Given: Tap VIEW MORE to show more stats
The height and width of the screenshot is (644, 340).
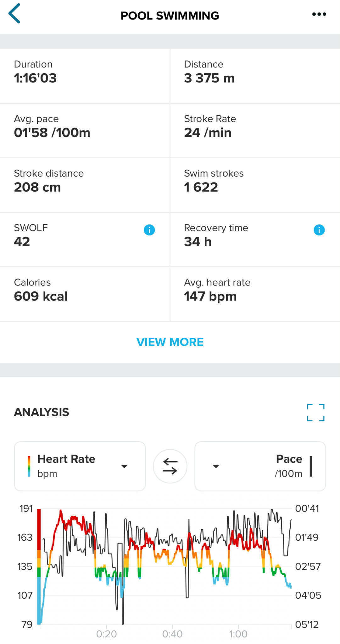Looking at the screenshot, I should [170, 342].
